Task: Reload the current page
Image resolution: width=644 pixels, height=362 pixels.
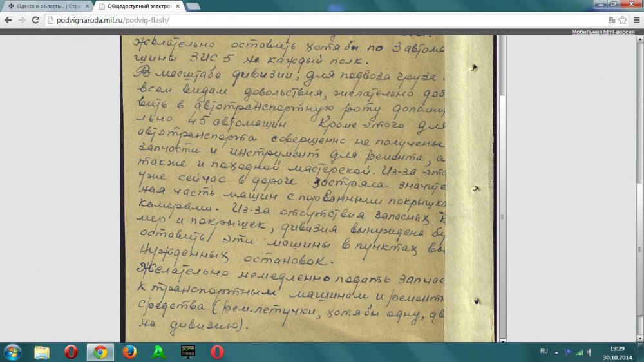Action: 36,20
